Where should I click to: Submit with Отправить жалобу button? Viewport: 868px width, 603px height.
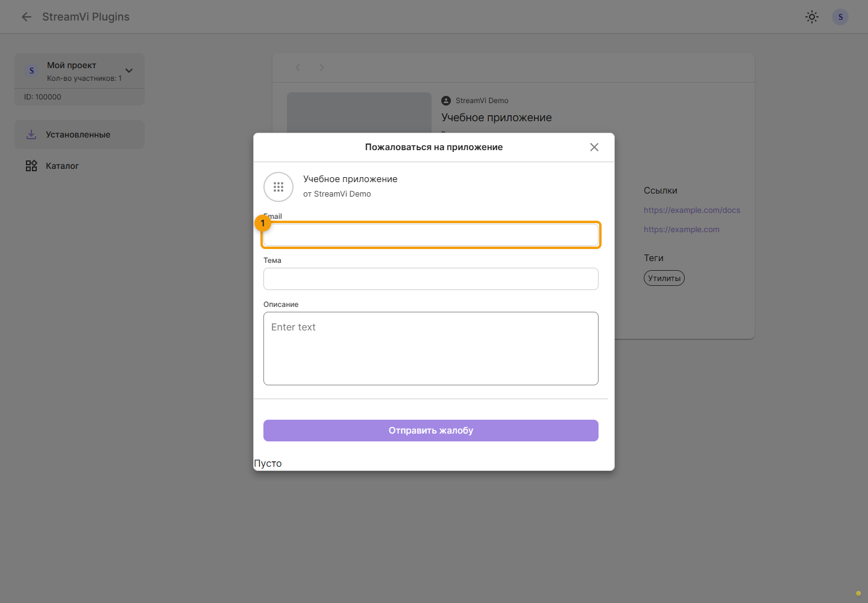coord(431,431)
